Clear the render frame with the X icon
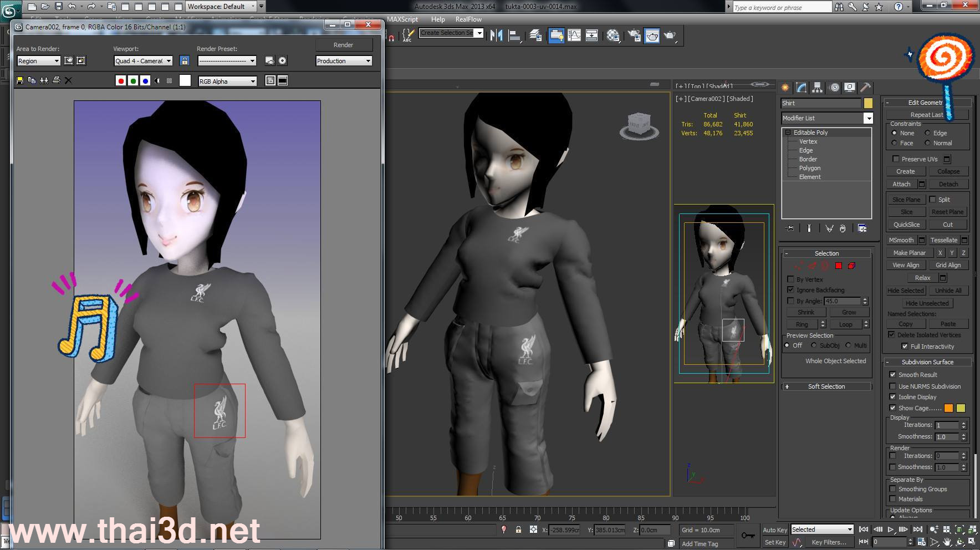Viewport: 980px width, 550px height. point(68,80)
